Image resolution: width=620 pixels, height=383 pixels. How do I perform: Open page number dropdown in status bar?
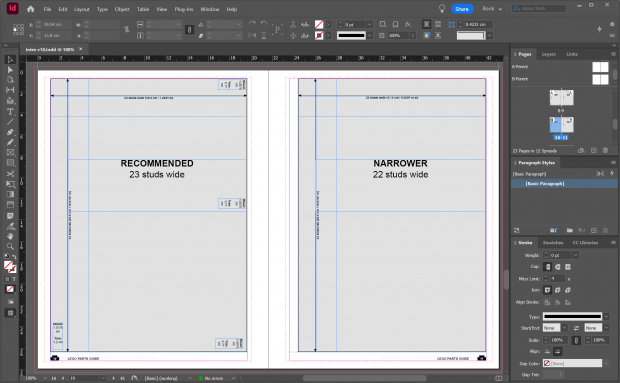tap(103, 378)
